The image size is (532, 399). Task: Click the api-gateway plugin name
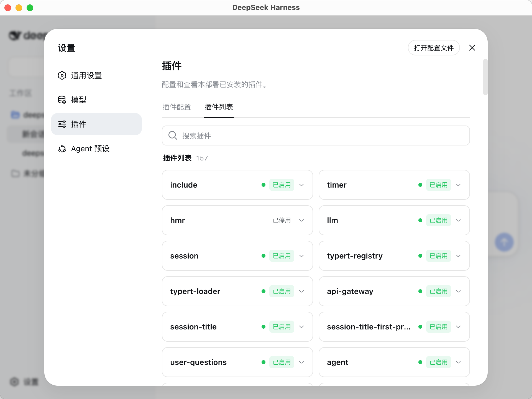point(350,291)
